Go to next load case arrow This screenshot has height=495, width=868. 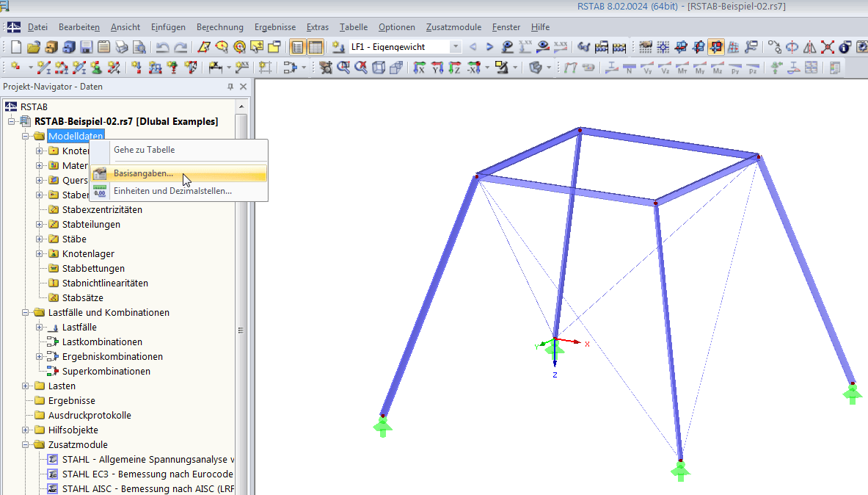[x=490, y=47]
